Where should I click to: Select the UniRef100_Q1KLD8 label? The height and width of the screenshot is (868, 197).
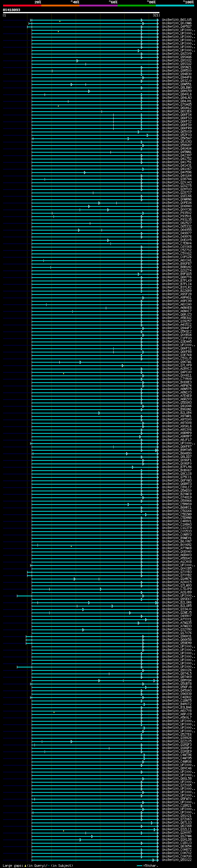(x=177, y=839)
